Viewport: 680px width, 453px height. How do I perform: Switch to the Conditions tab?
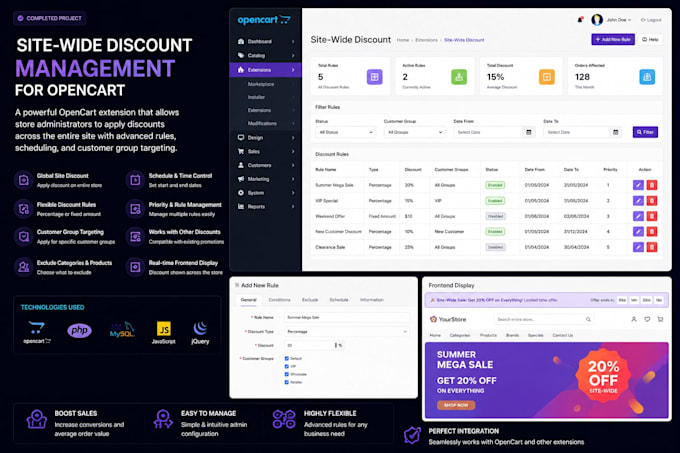279,300
